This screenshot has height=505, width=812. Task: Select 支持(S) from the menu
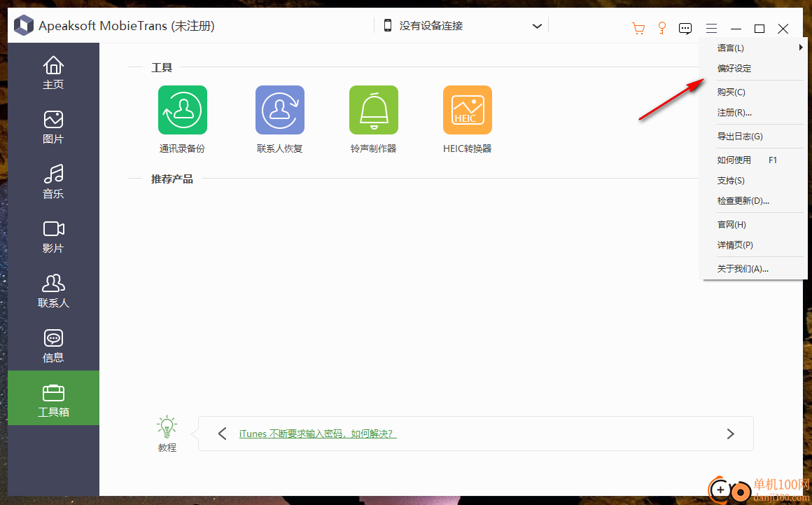tap(753, 180)
